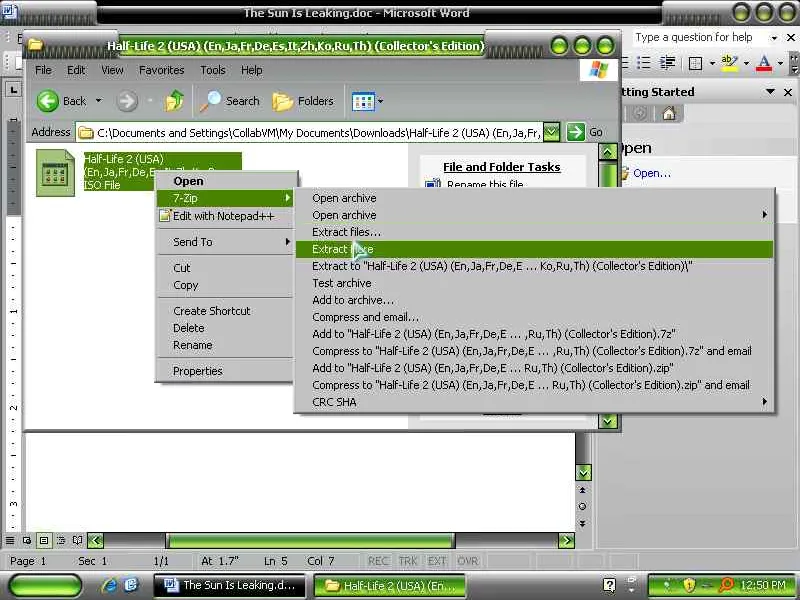Click the Home icon in Getting Started pane

[x=669, y=113]
